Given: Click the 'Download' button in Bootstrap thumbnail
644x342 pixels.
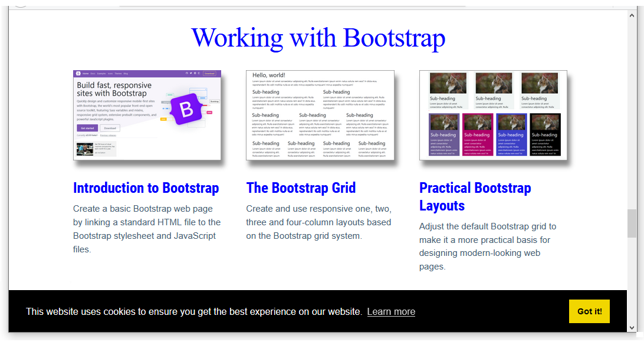Looking at the screenshot, I should click(109, 128).
